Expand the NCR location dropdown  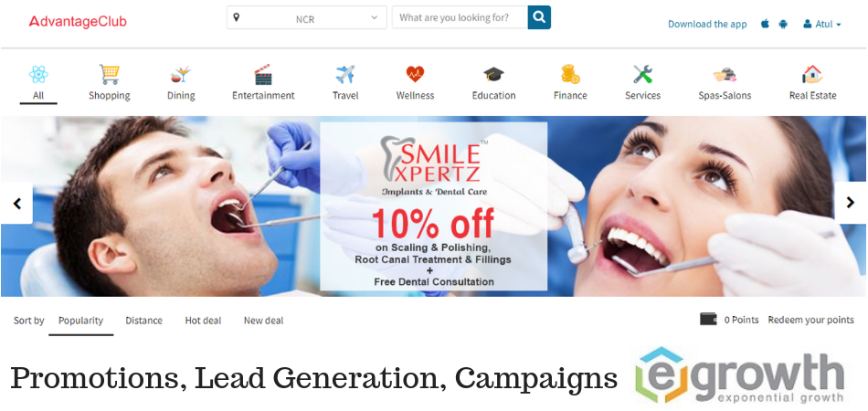[x=307, y=17]
